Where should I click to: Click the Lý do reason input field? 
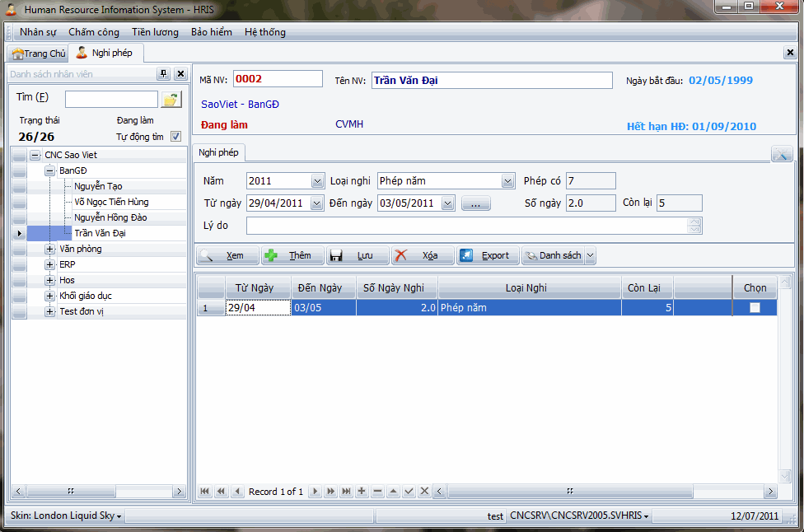[x=466, y=226]
